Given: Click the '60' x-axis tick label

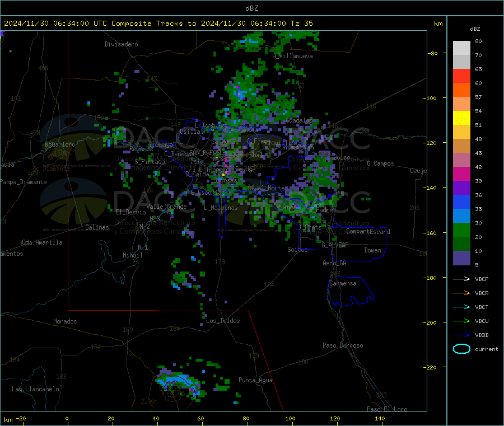Looking at the screenshot, I should (x=200, y=419).
